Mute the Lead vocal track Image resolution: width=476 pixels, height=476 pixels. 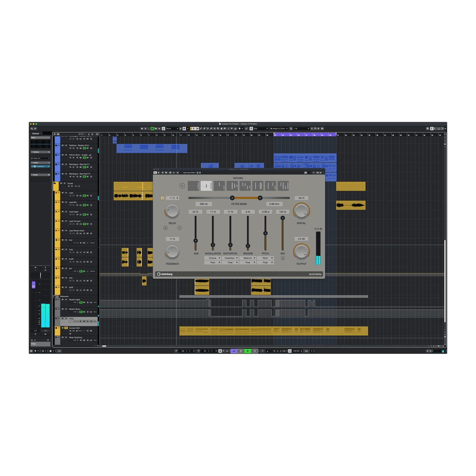[x=63, y=193]
